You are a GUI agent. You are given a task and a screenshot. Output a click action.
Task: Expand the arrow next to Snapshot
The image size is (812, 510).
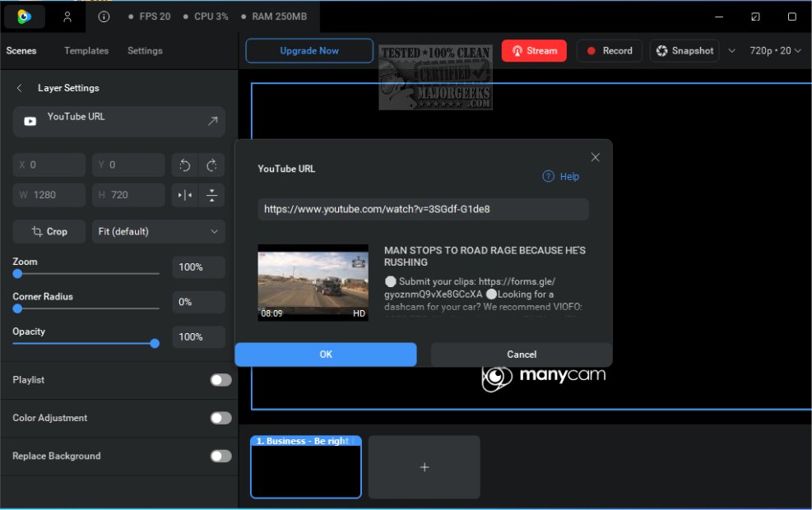pyautogui.click(x=731, y=51)
